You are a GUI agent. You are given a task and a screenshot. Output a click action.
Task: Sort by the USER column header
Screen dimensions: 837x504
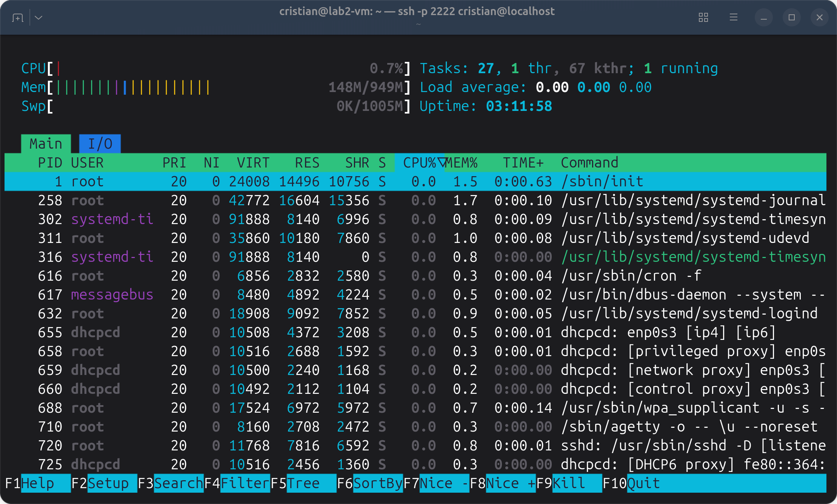click(x=87, y=163)
